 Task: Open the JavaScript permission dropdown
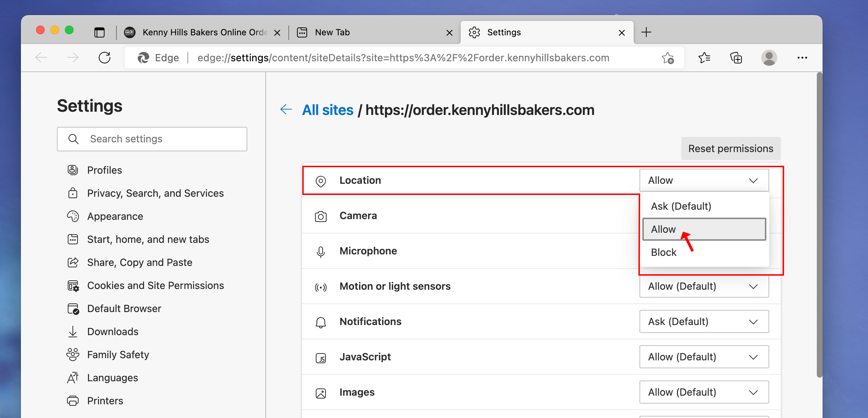point(704,357)
